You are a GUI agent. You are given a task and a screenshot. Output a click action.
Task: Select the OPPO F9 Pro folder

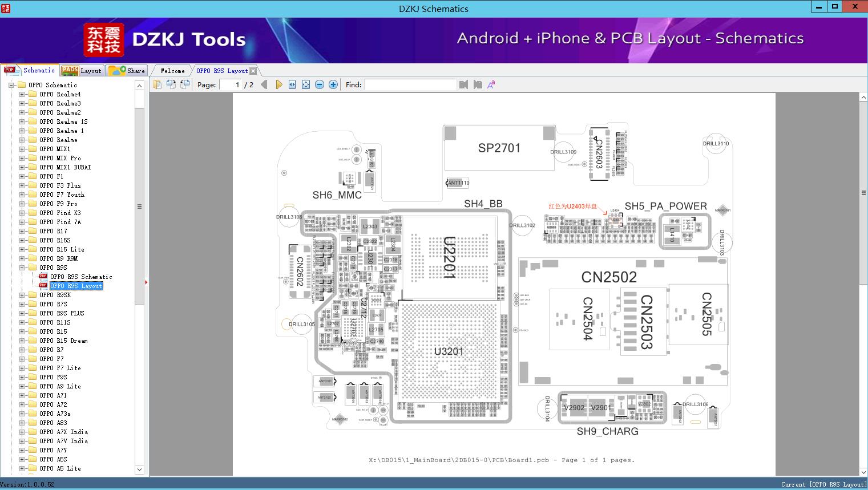point(58,204)
